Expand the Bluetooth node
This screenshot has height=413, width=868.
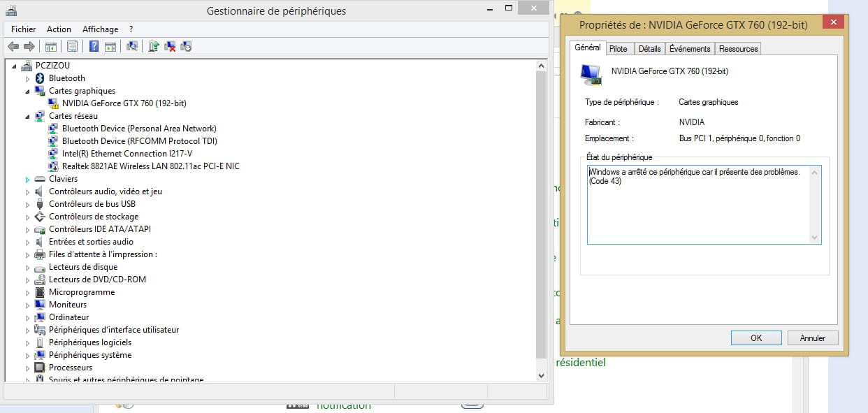pos(28,78)
